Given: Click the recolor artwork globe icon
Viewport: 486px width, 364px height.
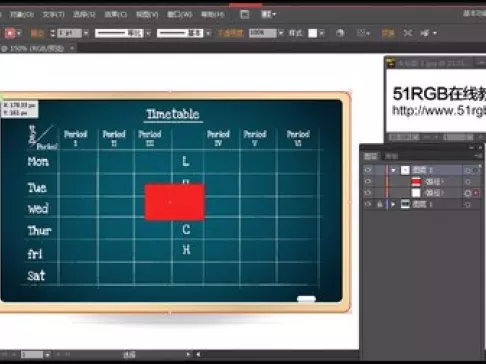Looking at the screenshot, I should [340, 33].
